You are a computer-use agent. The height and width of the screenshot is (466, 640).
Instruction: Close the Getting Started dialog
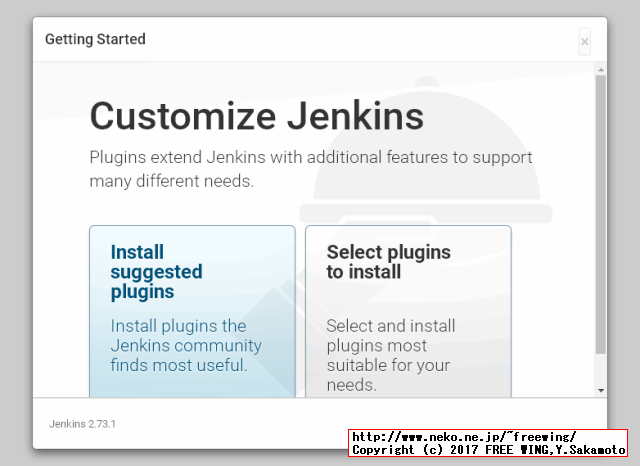click(x=584, y=42)
